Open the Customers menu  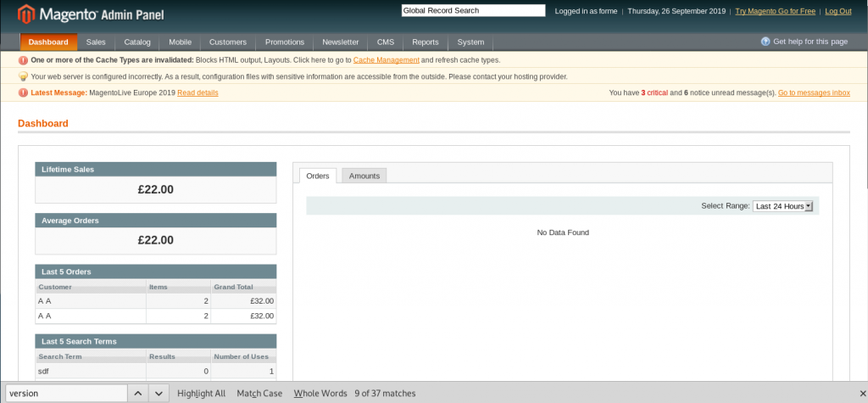[x=228, y=42]
